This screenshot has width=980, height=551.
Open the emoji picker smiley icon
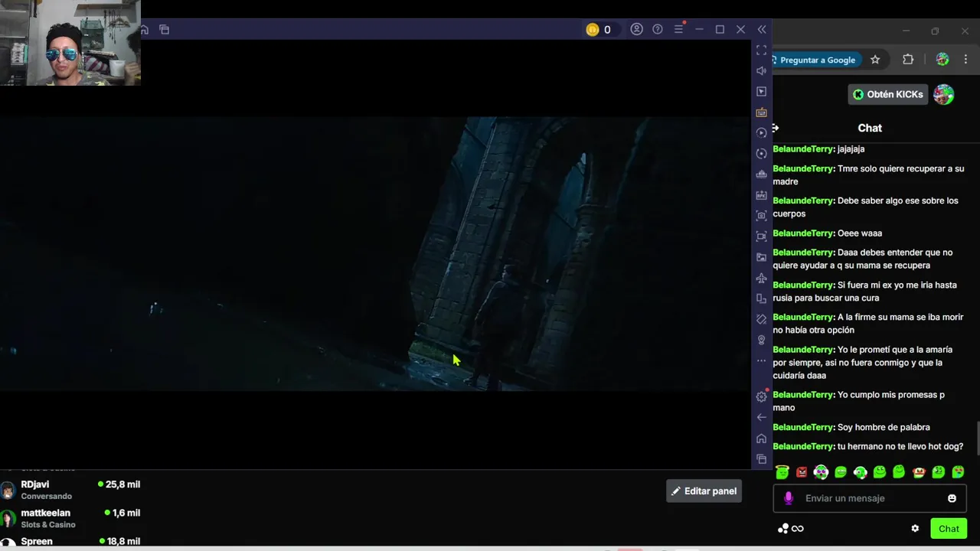point(952,498)
